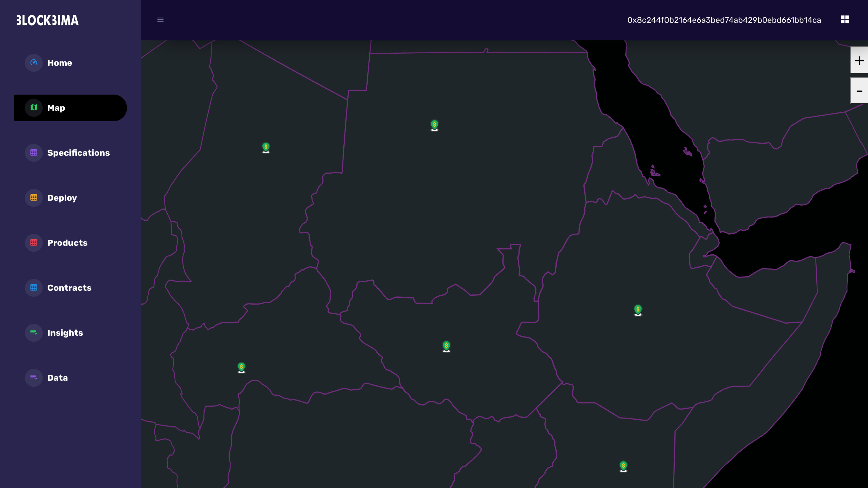868x488 pixels.
Task: Select the dollar marker in Sudan
Action: (434, 125)
